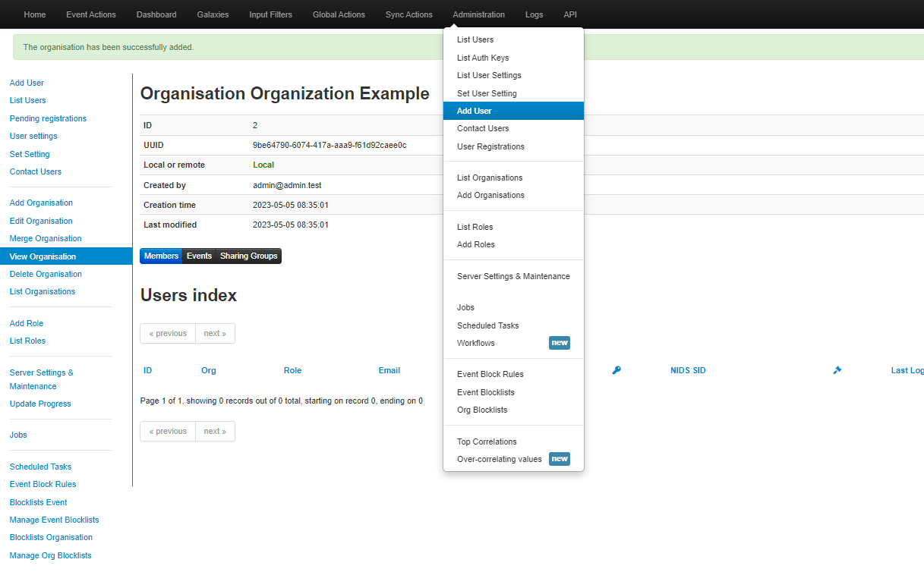Open the Input Filters dropdown menu
The width and height of the screenshot is (924, 572).
point(270,14)
